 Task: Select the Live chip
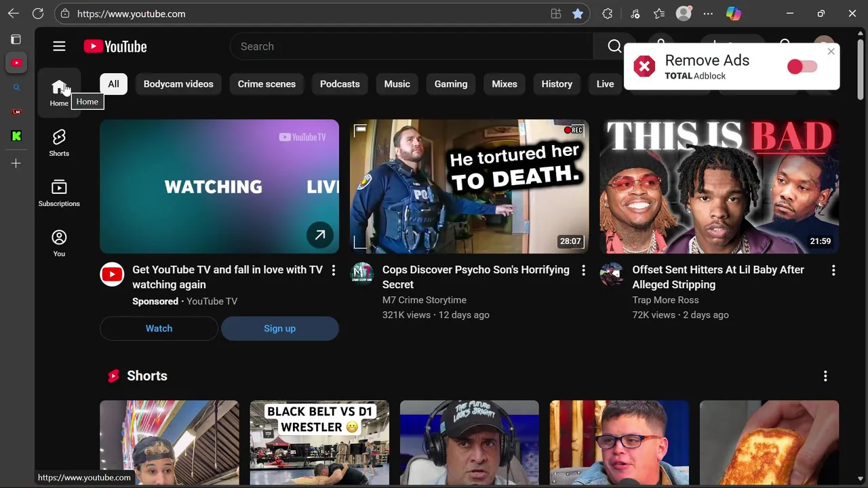point(605,84)
